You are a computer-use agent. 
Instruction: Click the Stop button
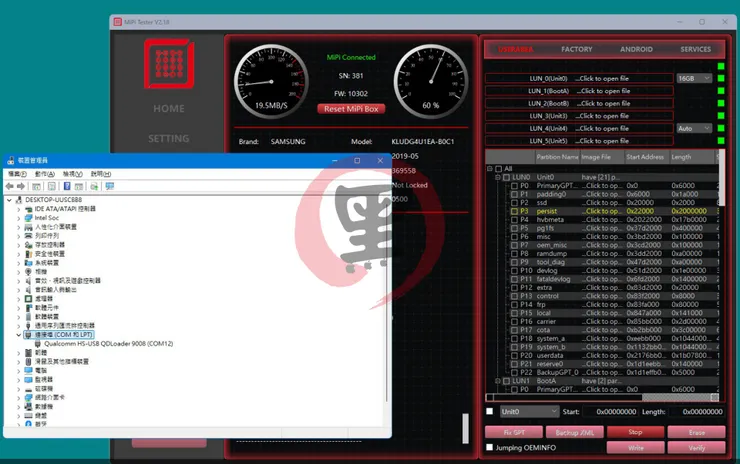click(x=635, y=432)
